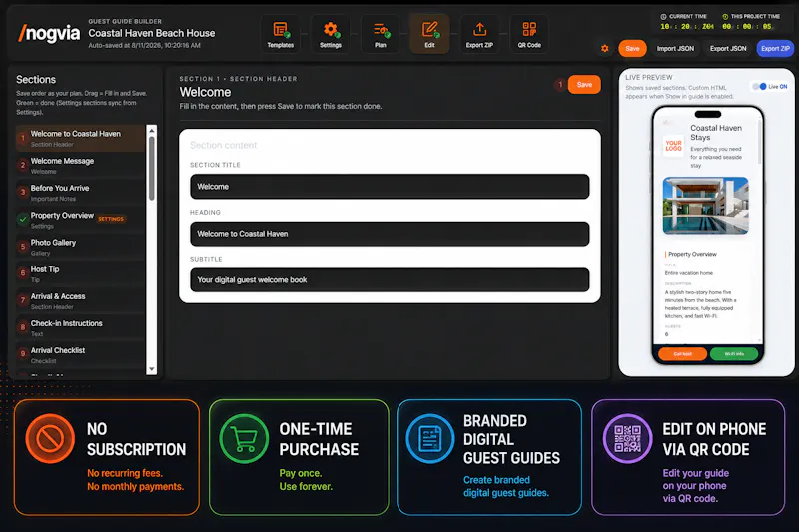Viewport: 799px width, 532px height.
Task: Click the no-subscription prohibition icon
Action: point(50,438)
